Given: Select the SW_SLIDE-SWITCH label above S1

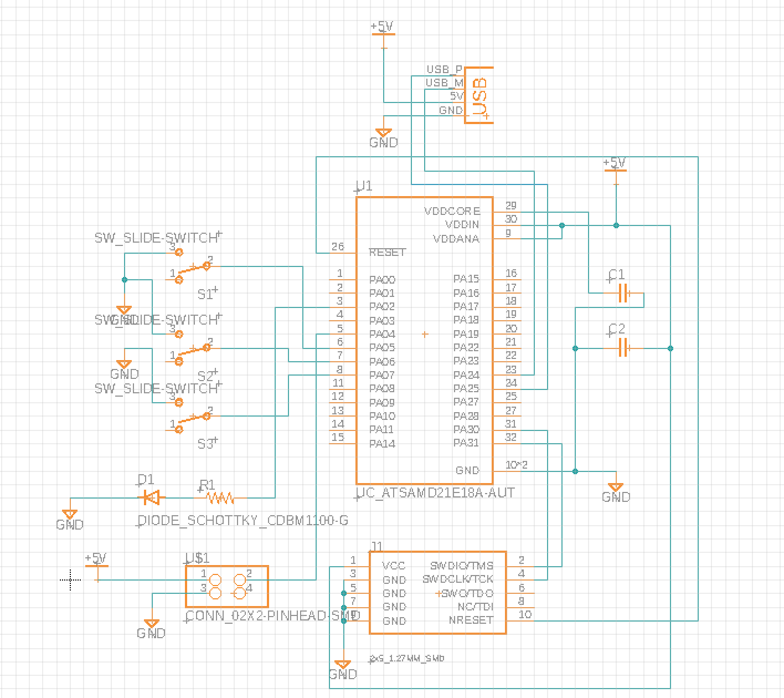Looking at the screenshot, I should pyautogui.click(x=157, y=238).
